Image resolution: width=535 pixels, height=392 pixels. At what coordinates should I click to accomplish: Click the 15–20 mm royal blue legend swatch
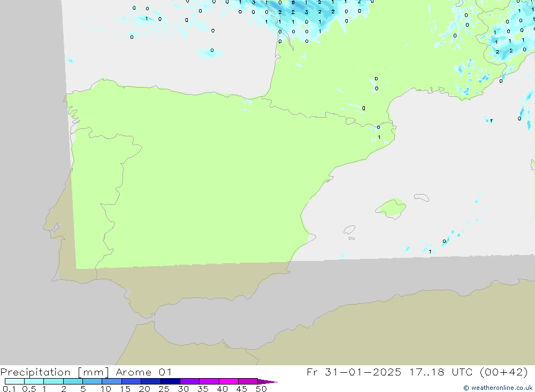(132, 381)
